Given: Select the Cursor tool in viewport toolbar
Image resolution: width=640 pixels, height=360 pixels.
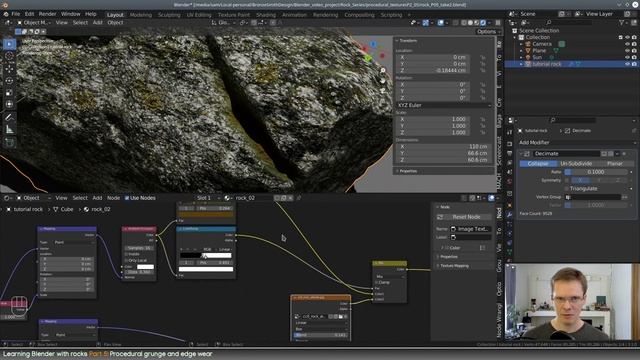Looking at the screenshot, I should click(x=9, y=56).
